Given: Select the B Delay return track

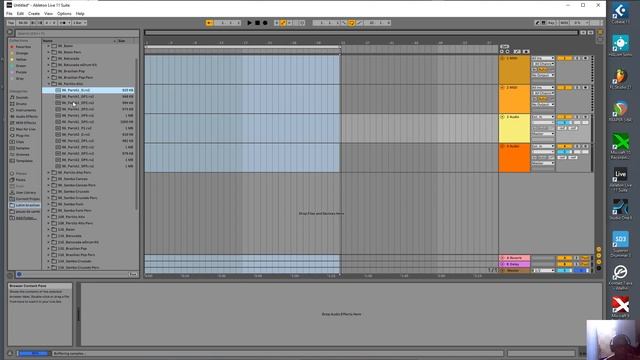Looking at the screenshot, I should 514,264.
